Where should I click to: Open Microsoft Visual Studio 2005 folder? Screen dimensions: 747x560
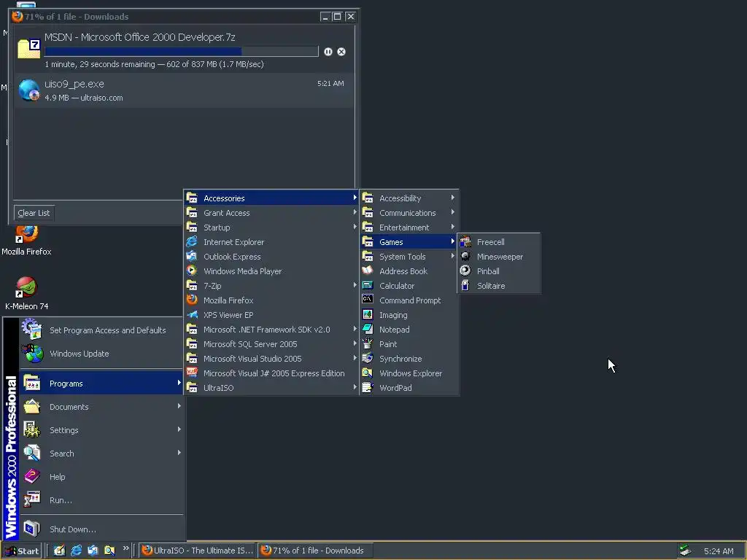point(271,359)
